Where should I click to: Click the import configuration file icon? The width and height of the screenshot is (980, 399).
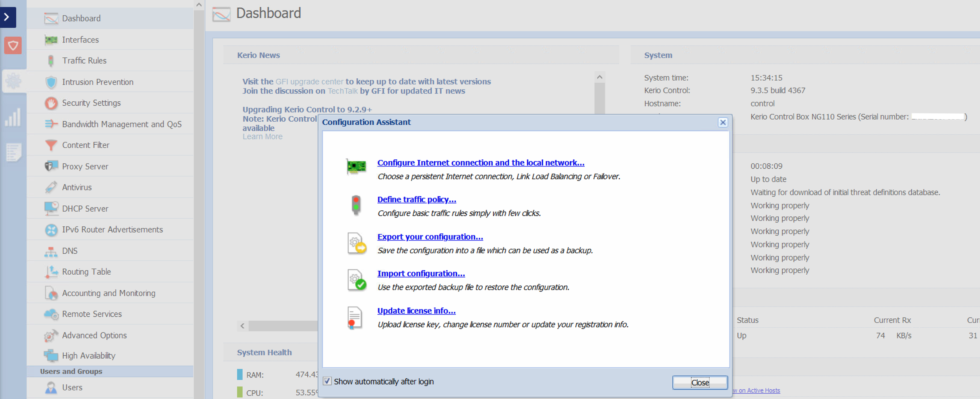356,280
